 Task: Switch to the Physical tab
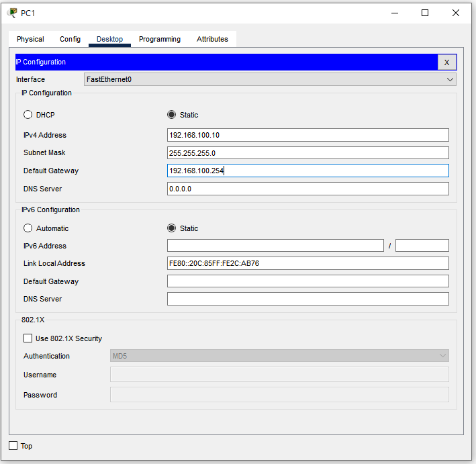[x=30, y=39]
